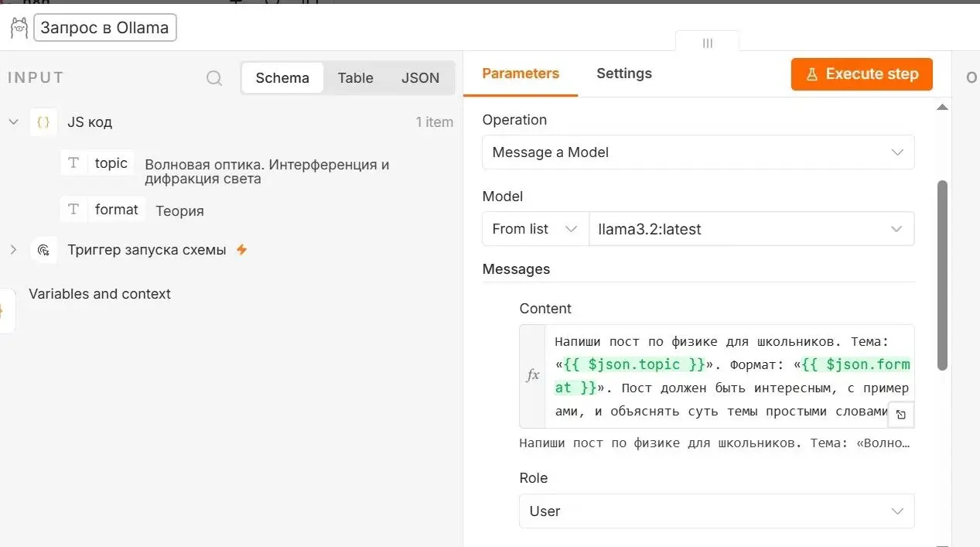Viewport: 980px width, 547px height.
Task: Click the format field type icon
Action: 73,210
